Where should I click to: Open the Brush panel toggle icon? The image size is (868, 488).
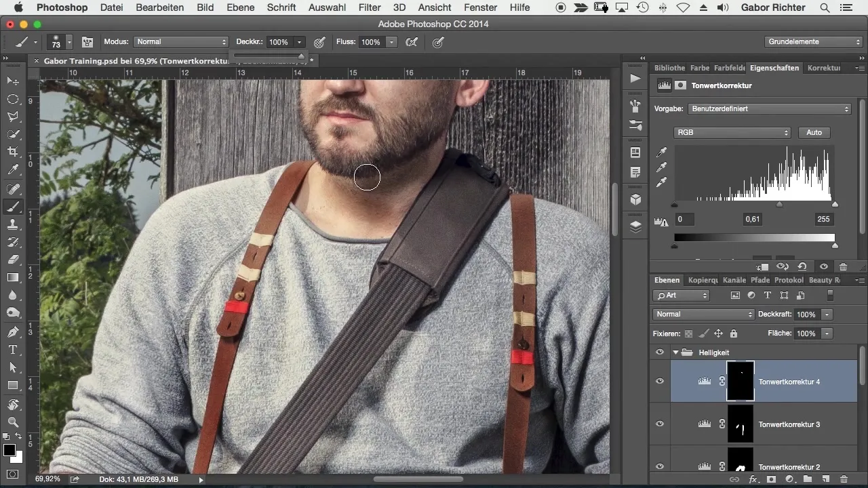click(x=87, y=42)
